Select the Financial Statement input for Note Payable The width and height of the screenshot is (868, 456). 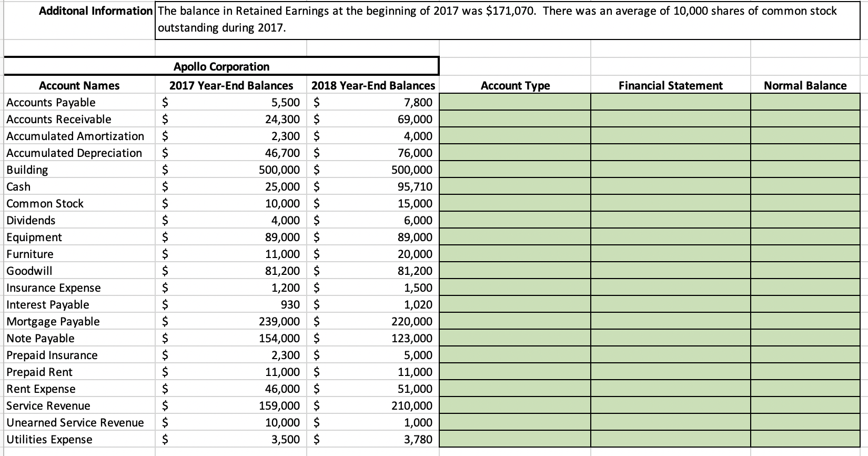(671, 338)
